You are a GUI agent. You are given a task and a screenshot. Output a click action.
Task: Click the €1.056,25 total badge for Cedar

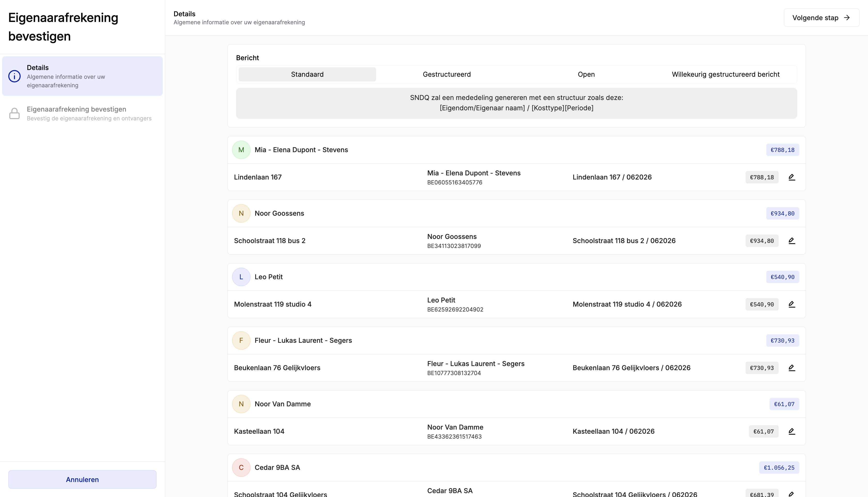point(779,467)
